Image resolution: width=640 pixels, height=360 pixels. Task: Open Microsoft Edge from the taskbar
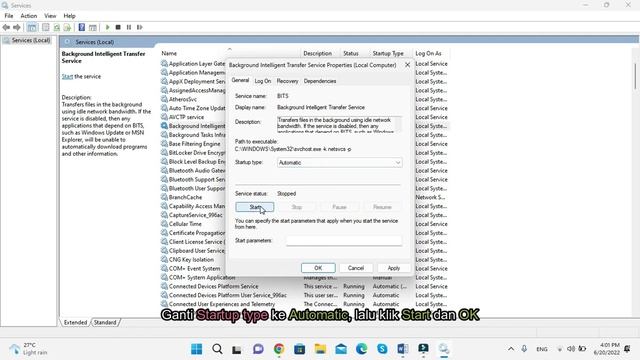pyautogui.click(x=362, y=349)
